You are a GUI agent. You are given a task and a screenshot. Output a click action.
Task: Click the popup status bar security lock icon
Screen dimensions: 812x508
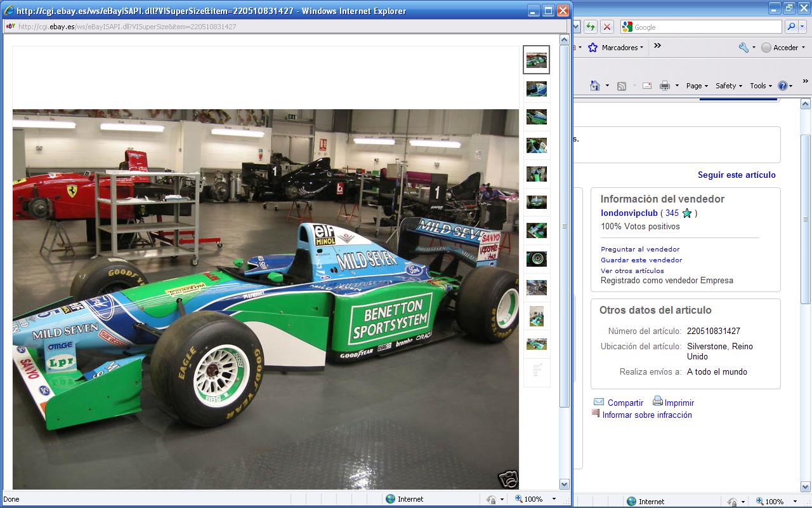[x=491, y=499]
